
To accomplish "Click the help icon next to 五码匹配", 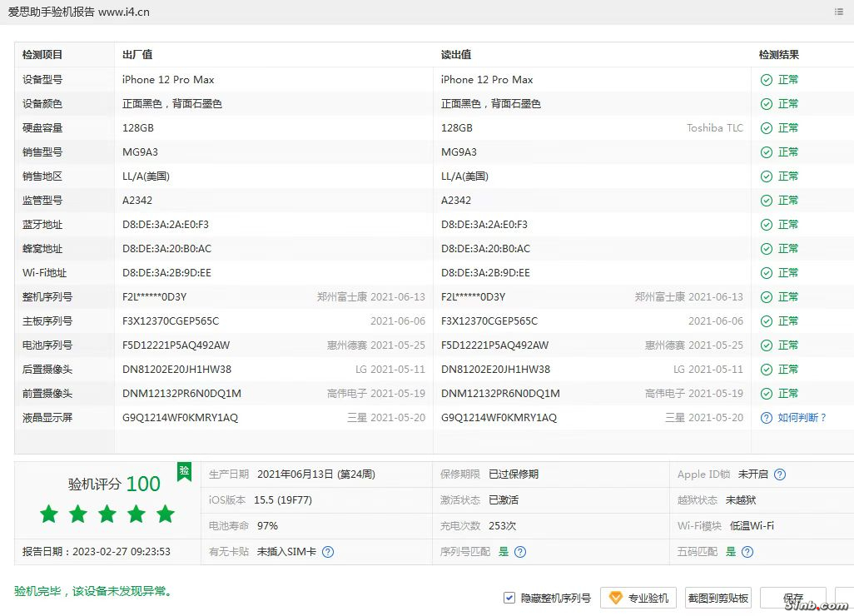I will tap(747, 552).
